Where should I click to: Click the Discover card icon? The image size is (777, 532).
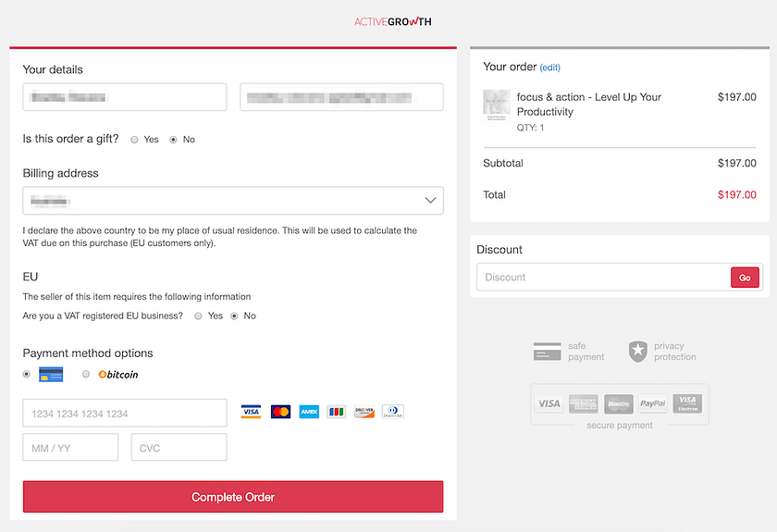click(x=364, y=412)
